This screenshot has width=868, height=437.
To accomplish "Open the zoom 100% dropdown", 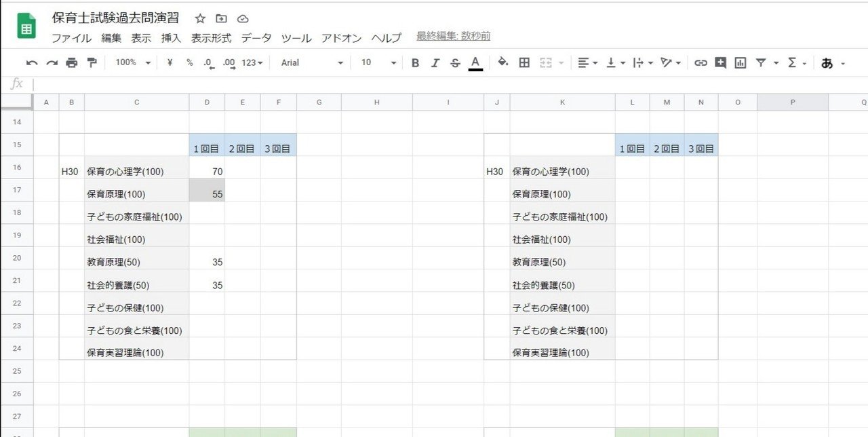I will [x=133, y=62].
